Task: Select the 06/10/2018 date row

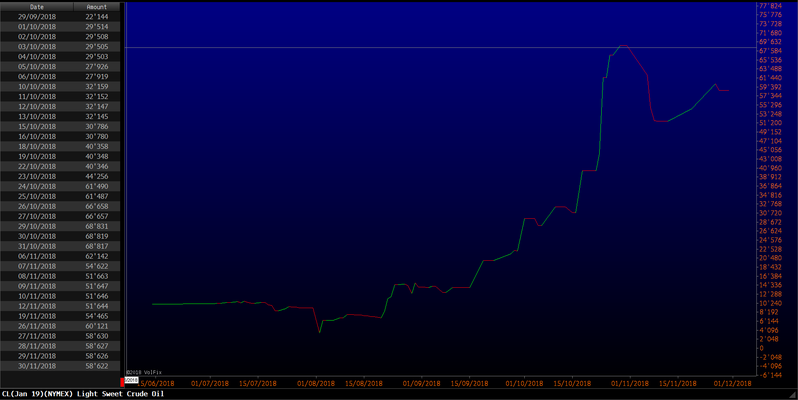Action: 60,77
